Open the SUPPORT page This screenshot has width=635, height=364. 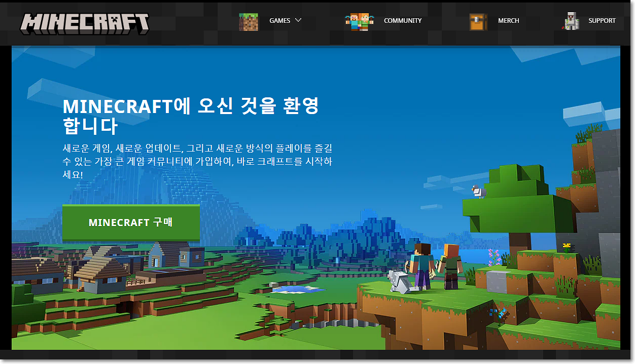pyautogui.click(x=602, y=21)
